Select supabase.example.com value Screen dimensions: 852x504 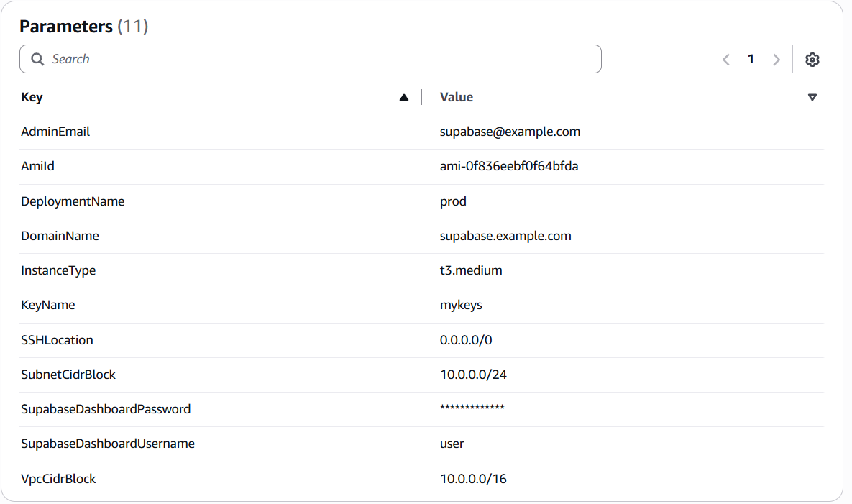point(505,236)
